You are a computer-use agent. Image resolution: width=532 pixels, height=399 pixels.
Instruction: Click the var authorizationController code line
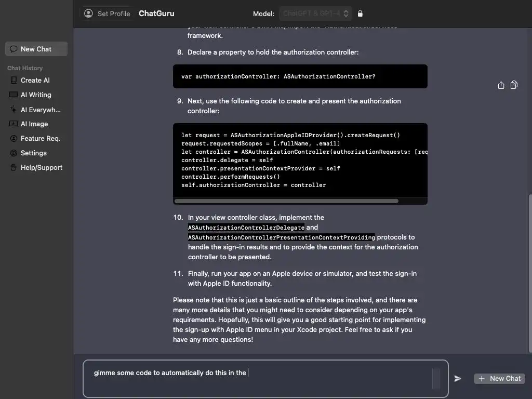click(278, 76)
